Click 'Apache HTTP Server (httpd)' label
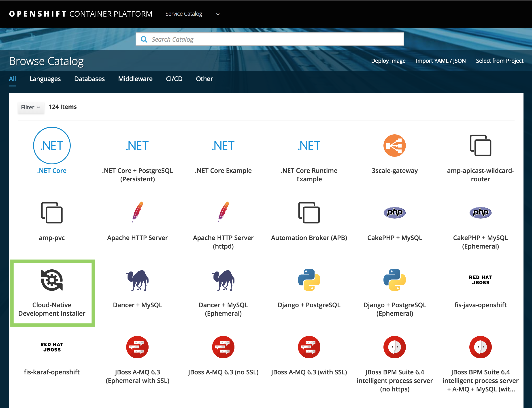The image size is (532, 408). 223,242
